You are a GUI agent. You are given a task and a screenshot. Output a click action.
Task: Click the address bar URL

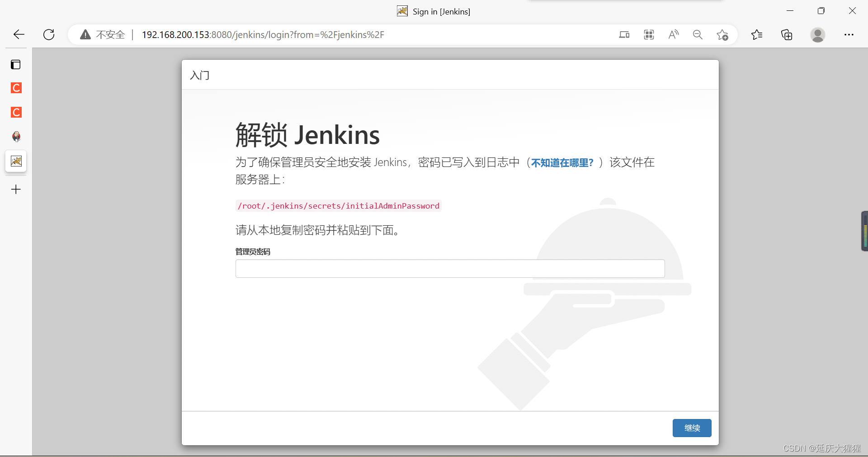click(x=263, y=35)
